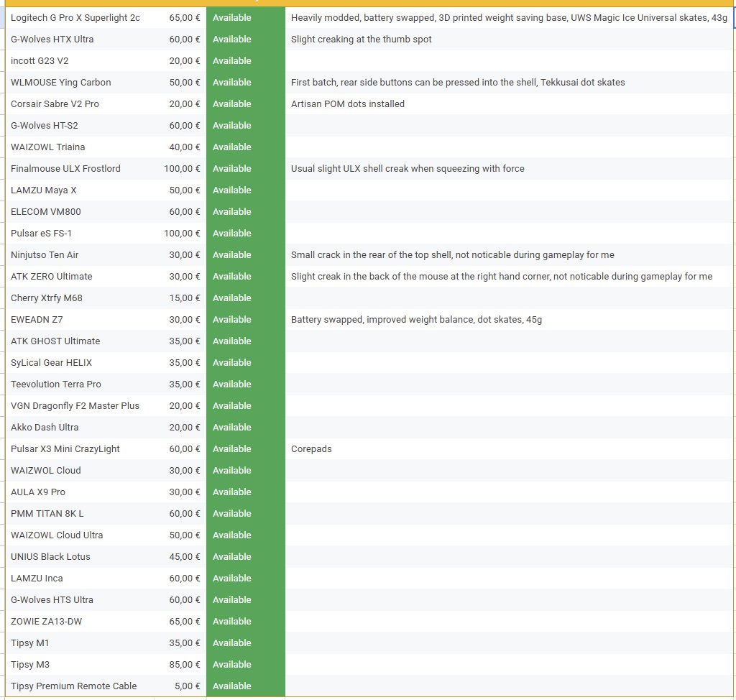The height and width of the screenshot is (700, 736).
Task: Click the Tipsy Premium Remote Cable cell
Action: point(80,687)
